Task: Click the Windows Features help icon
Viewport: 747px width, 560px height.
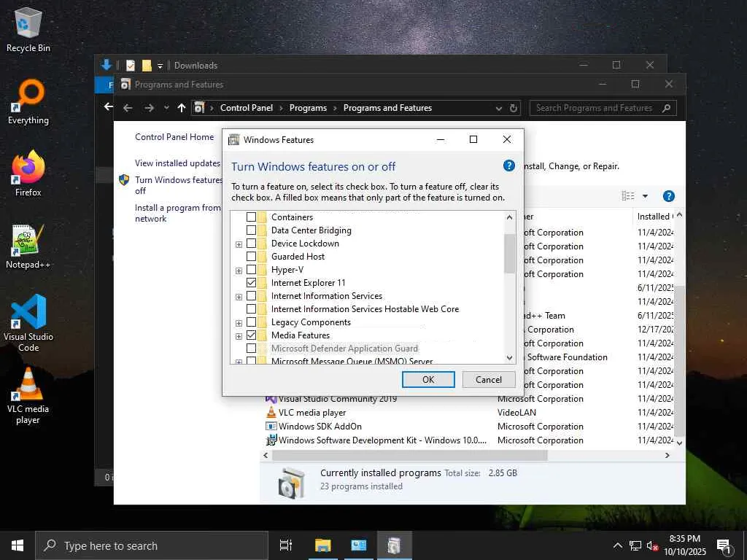Action: (508, 166)
